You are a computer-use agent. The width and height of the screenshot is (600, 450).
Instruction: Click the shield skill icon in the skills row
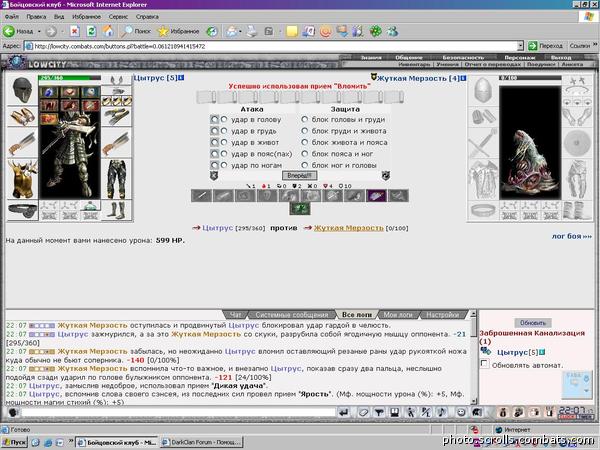(267, 196)
